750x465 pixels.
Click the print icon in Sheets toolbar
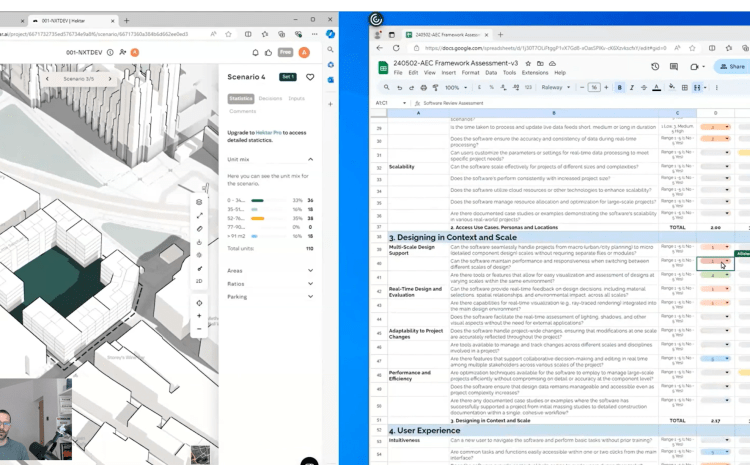[x=424, y=88]
